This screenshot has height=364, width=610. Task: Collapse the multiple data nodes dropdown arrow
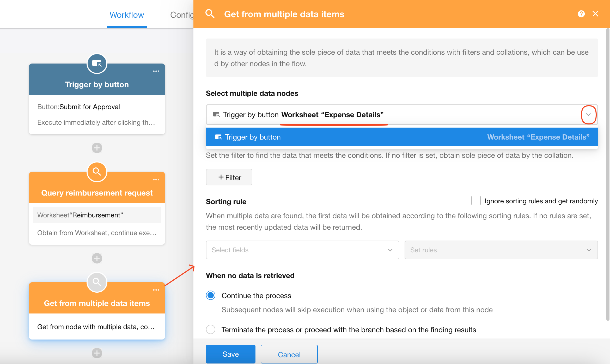click(x=588, y=115)
